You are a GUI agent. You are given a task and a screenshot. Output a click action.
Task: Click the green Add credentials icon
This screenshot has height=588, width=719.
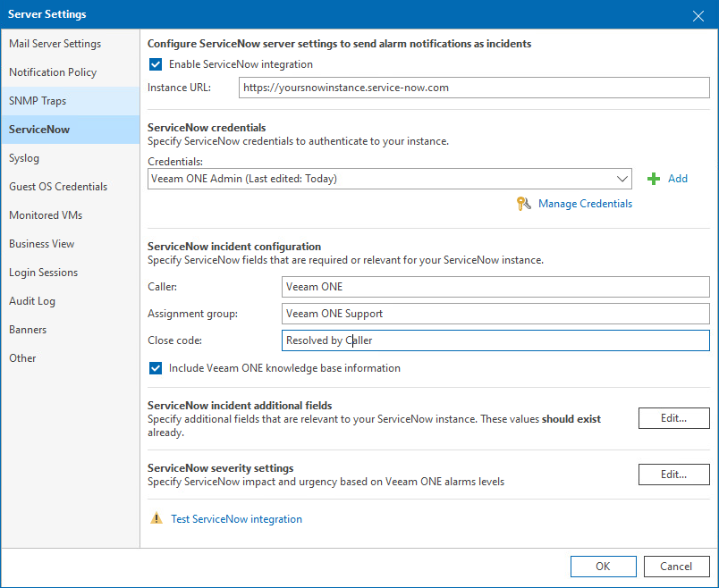(654, 178)
